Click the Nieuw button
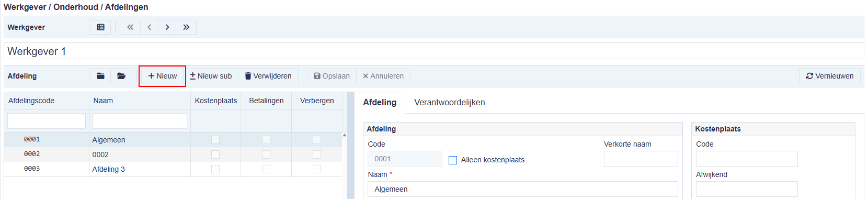Viewport: 868px width, 199px height. coord(162,76)
